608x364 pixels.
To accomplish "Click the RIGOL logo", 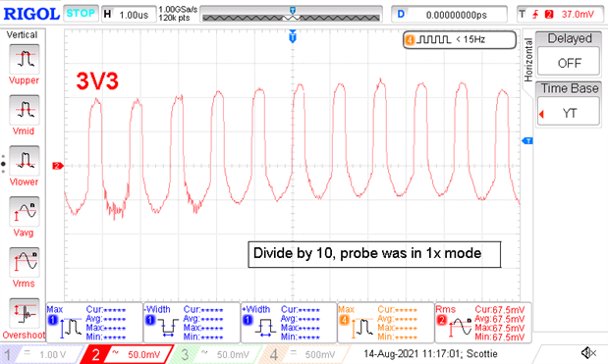I will click(x=31, y=15).
